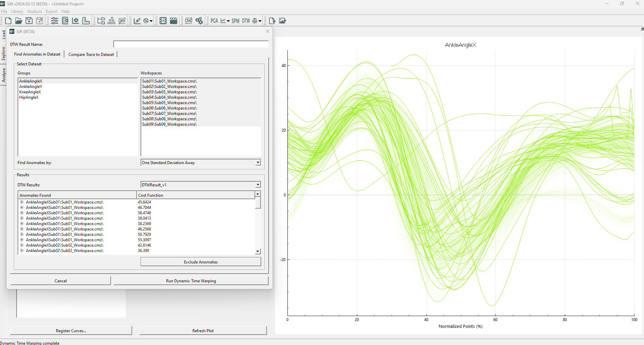The image size is (644, 345).
Task: Click the New Project icon
Action: pos(8,21)
